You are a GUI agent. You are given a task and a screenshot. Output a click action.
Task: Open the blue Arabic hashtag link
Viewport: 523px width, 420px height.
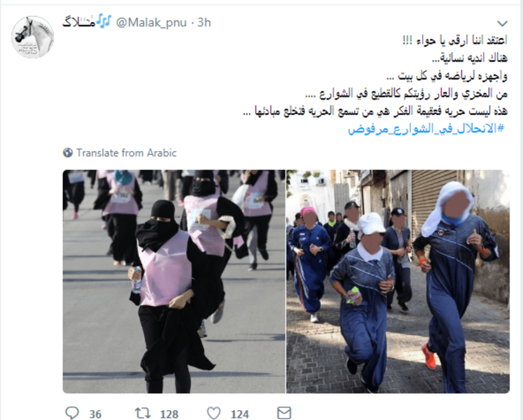click(427, 130)
